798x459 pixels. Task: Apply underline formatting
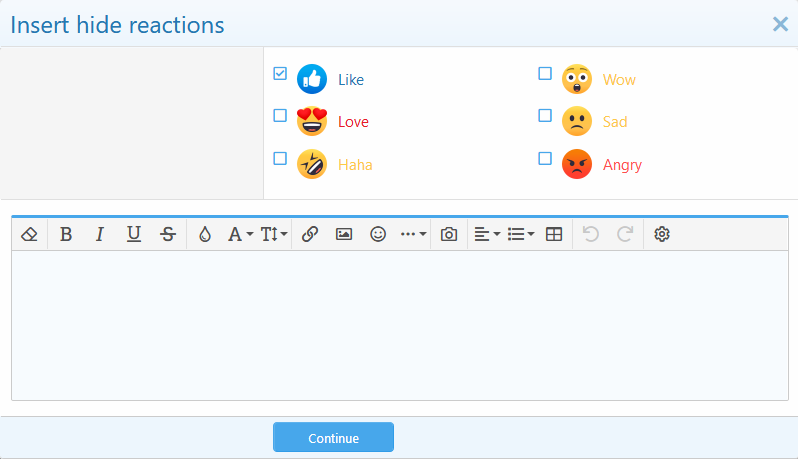point(134,234)
